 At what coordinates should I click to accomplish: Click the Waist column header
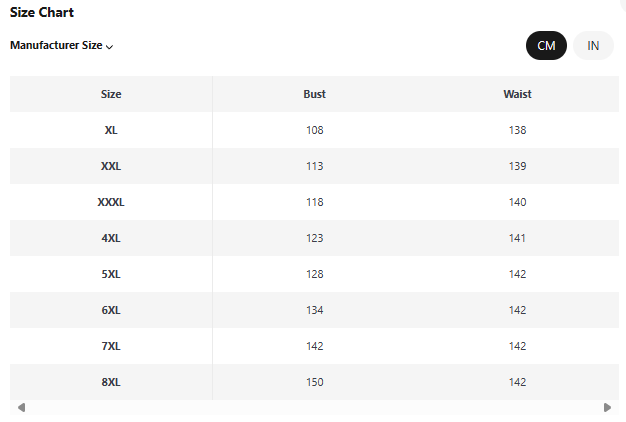tap(517, 94)
